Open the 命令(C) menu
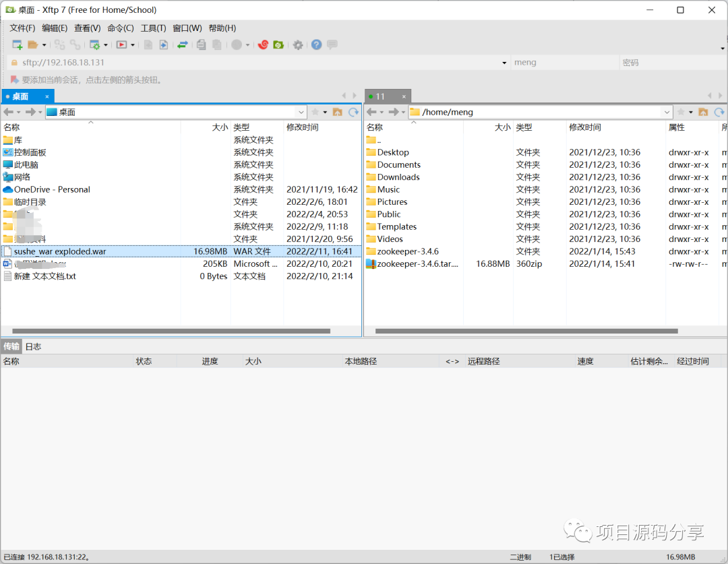This screenshot has width=728, height=564. tap(121, 28)
